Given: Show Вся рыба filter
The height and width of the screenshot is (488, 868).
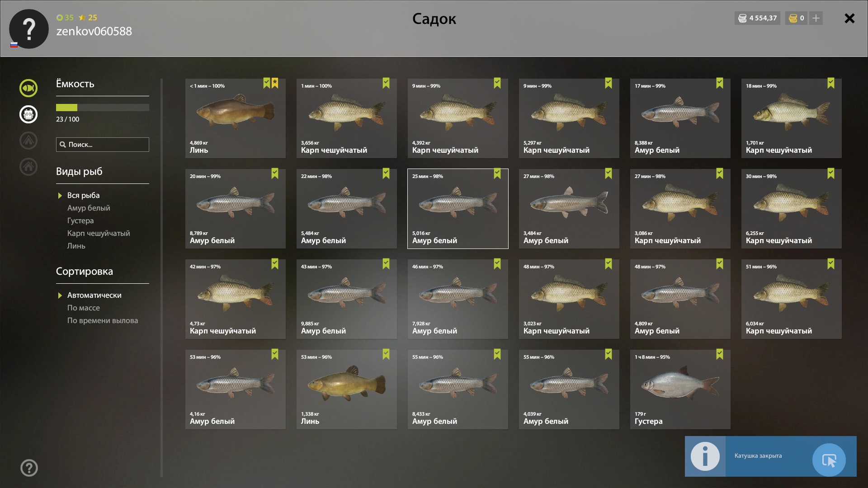Looking at the screenshot, I should [83, 195].
